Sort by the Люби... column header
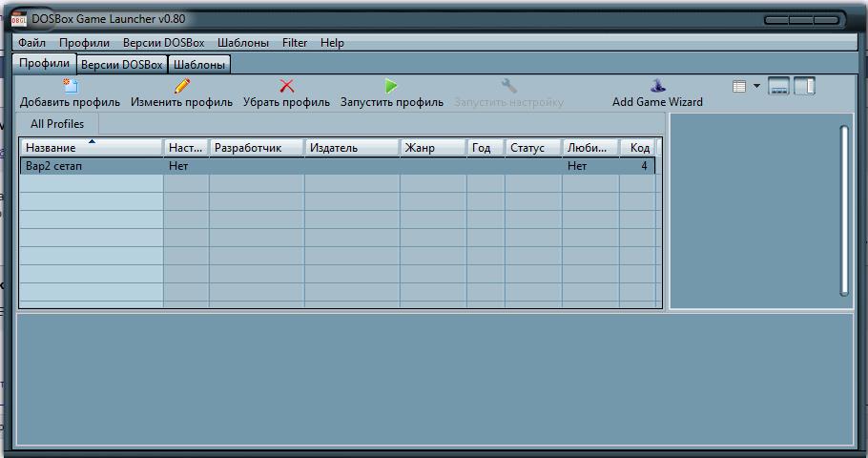The height and width of the screenshot is (458, 868). pyautogui.click(x=590, y=148)
